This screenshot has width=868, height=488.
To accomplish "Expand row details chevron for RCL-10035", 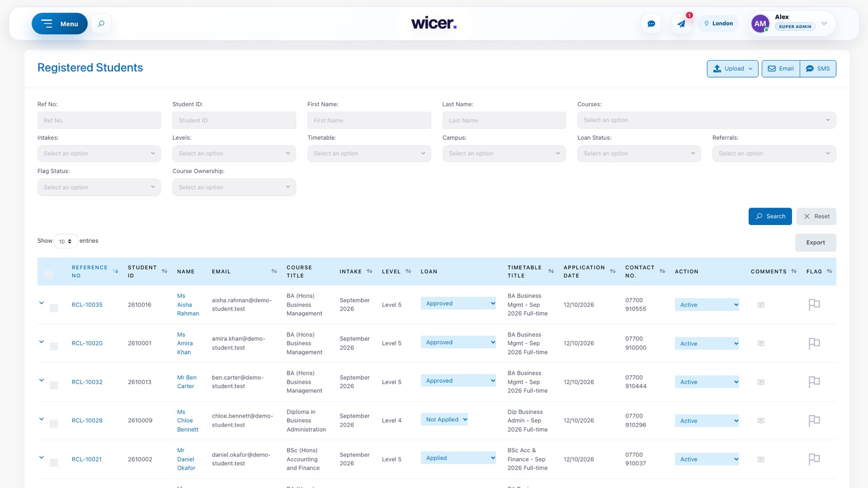I will (41, 303).
